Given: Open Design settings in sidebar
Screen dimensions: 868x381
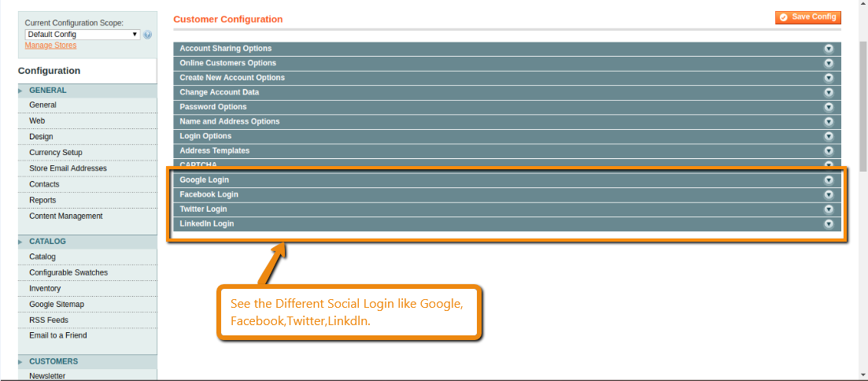Looking at the screenshot, I should 87,137.
